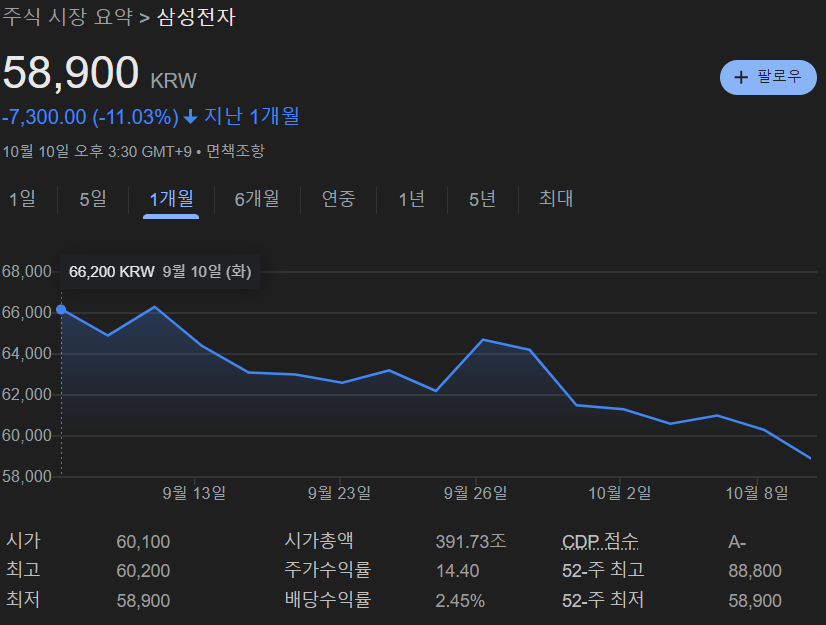This screenshot has height=625, width=826.
Task: Click the 9월 13일 axis label
Action: click(194, 493)
